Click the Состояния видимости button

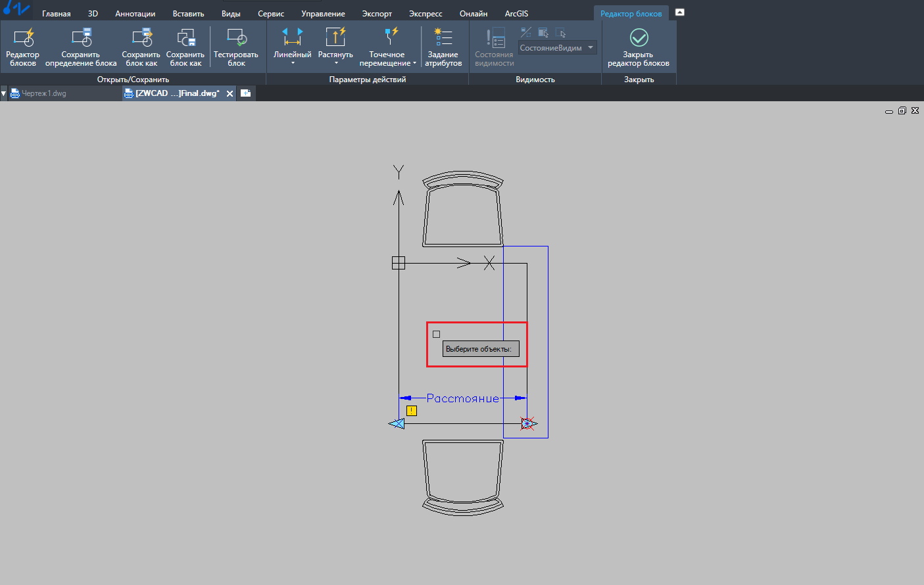click(494, 47)
